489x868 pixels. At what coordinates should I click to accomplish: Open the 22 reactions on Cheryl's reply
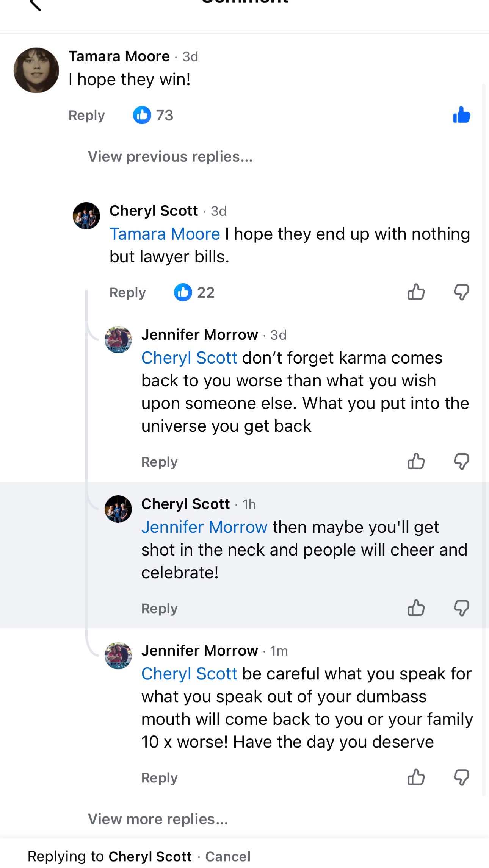tap(194, 292)
